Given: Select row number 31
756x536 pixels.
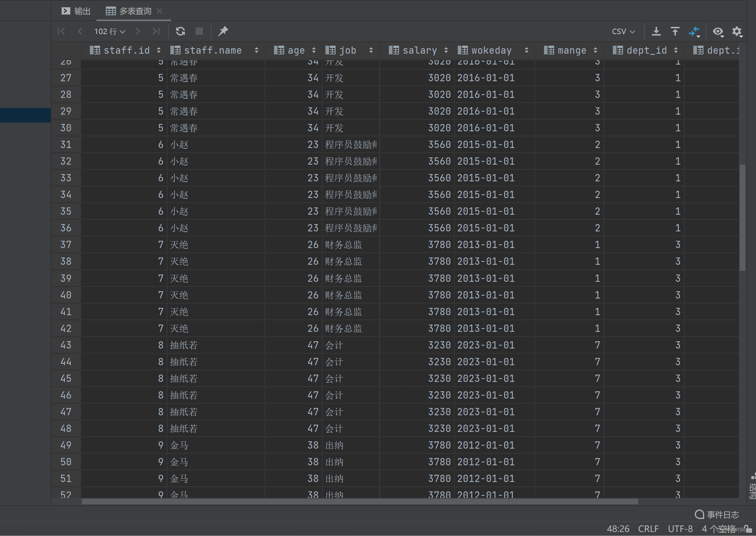Looking at the screenshot, I should (66, 145).
